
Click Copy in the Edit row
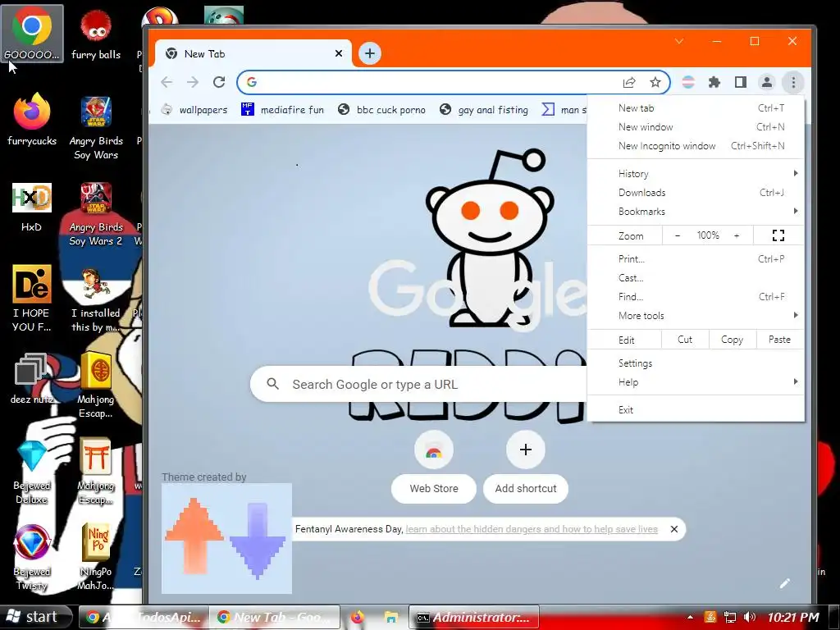pyautogui.click(x=732, y=340)
